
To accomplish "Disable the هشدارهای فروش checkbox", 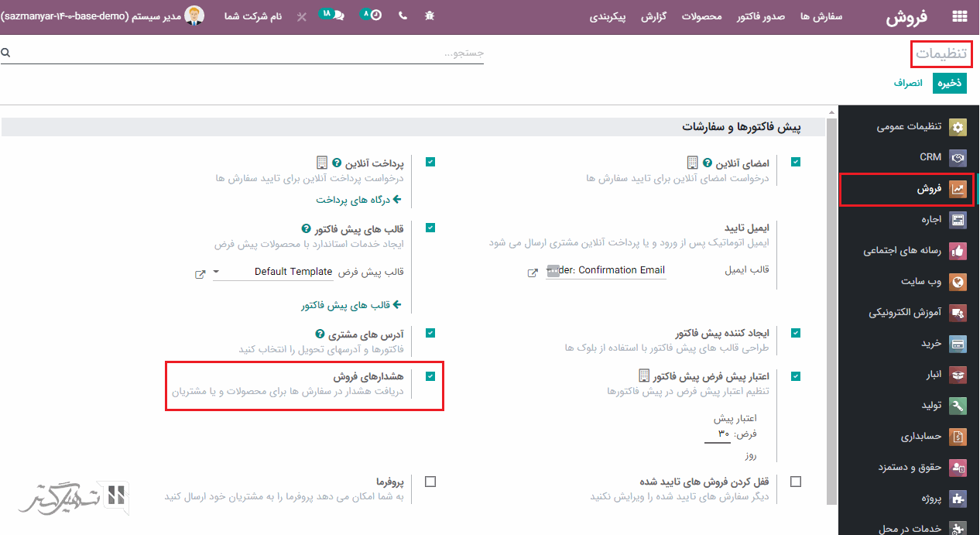I will pos(430,376).
